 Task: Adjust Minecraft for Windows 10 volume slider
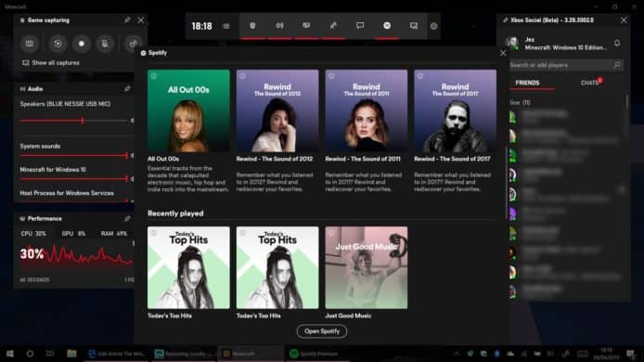[x=74, y=179]
